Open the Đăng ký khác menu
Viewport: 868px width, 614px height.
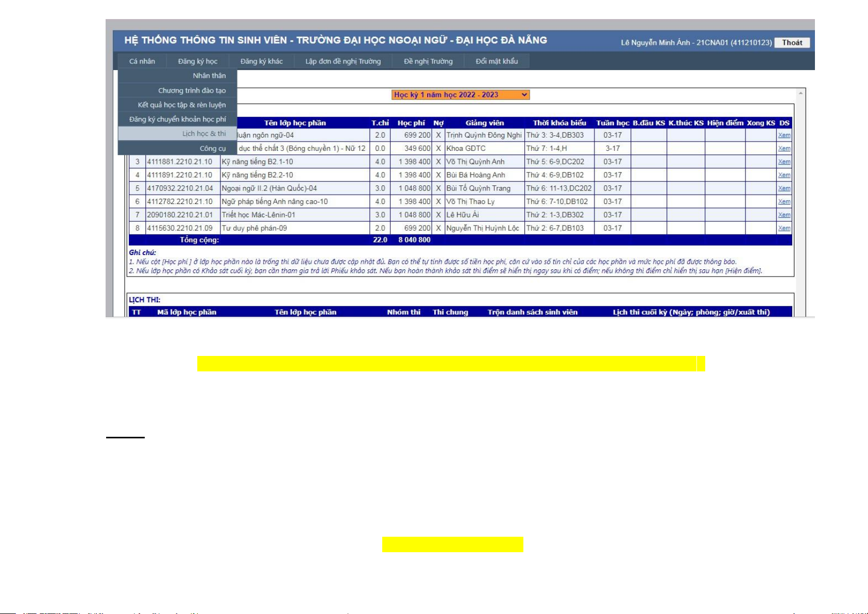(x=262, y=61)
